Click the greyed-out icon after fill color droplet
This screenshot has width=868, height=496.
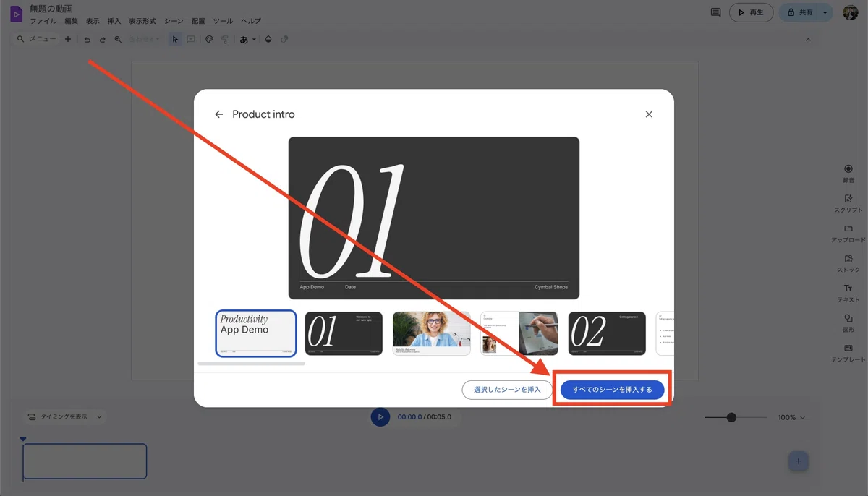pos(284,40)
